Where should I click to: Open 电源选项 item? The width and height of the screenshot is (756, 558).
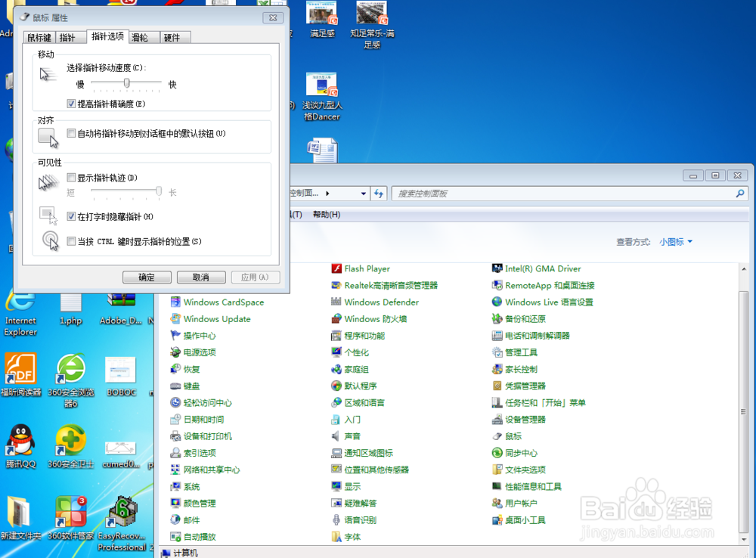[193, 352]
